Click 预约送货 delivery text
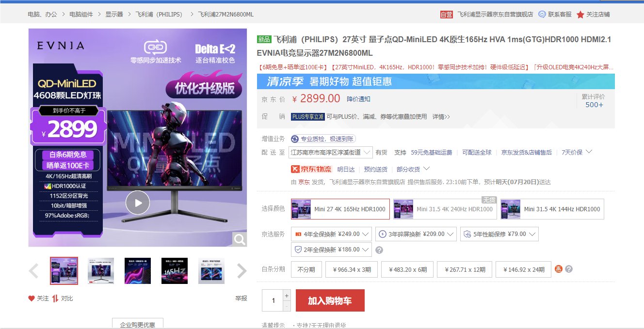Viewport: 644px width, 329px height. [x=375, y=169]
